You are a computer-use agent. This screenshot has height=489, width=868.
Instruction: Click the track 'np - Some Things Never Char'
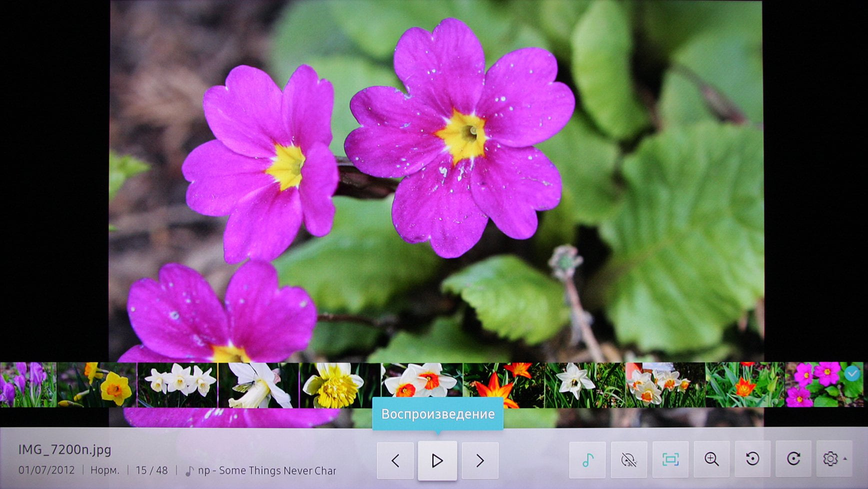(x=266, y=470)
